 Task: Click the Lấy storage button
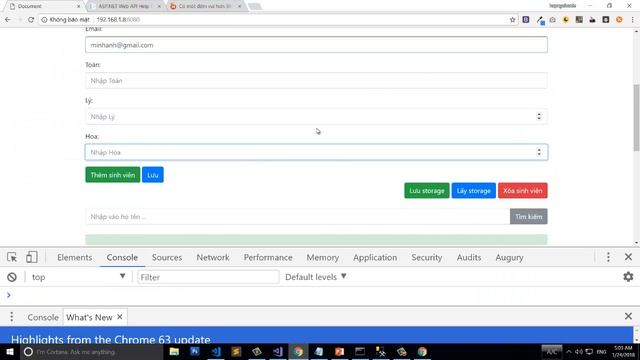473,191
